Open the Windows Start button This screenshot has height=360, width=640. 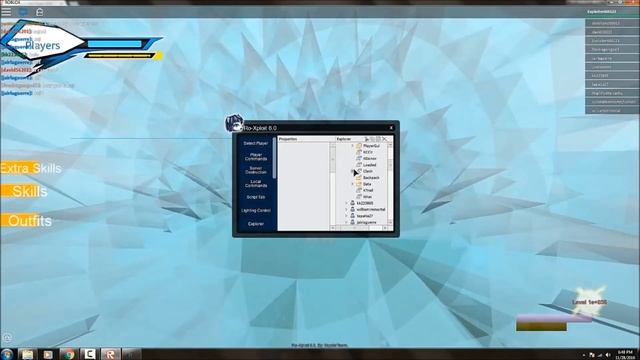click(x=7, y=354)
